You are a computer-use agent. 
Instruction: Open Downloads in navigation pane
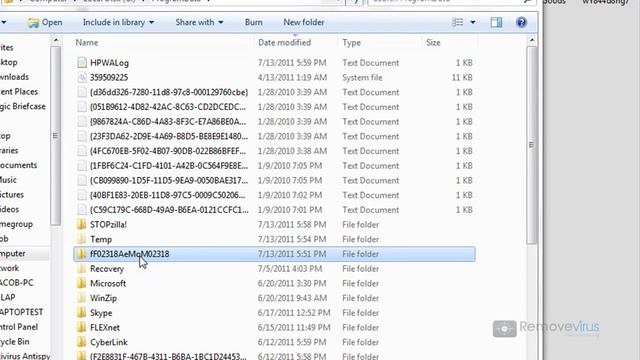14,77
